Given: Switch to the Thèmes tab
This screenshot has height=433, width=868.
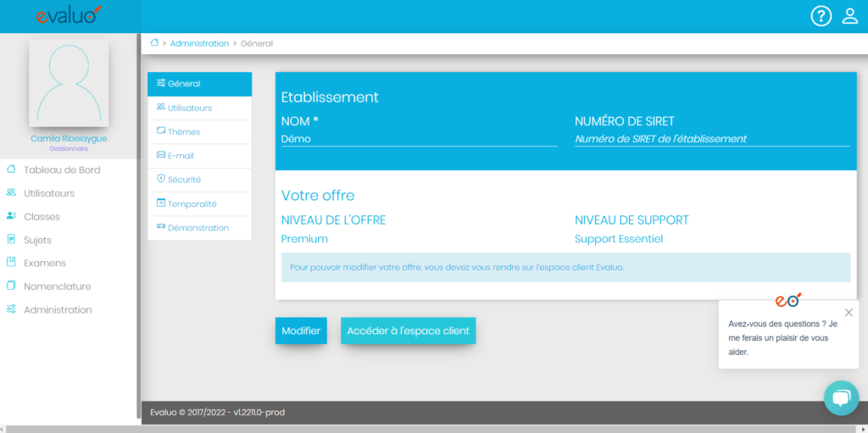Looking at the screenshot, I should click(199, 132).
